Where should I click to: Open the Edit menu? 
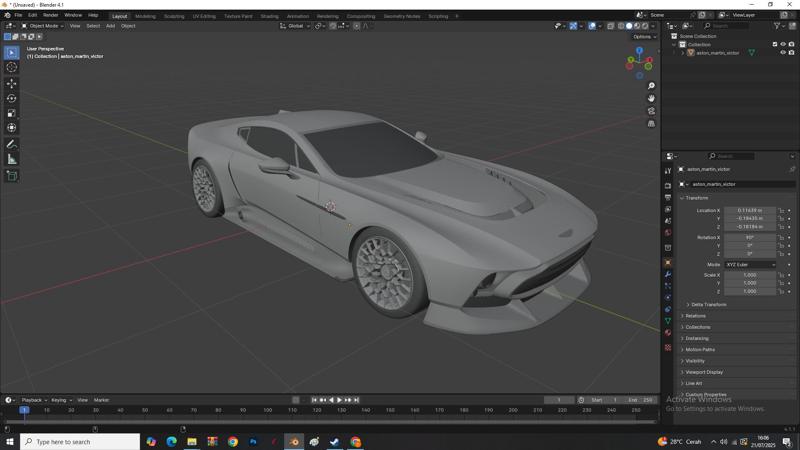point(32,15)
